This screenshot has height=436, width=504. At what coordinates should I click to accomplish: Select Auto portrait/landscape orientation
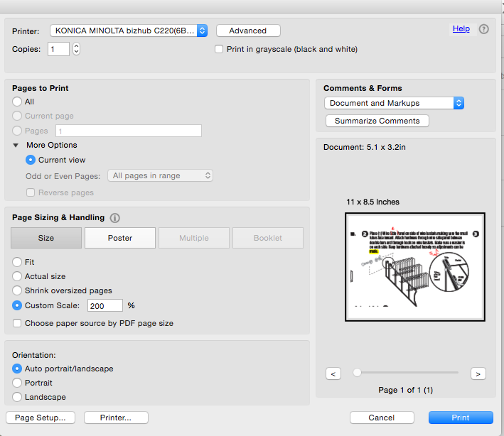pyautogui.click(x=17, y=369)
